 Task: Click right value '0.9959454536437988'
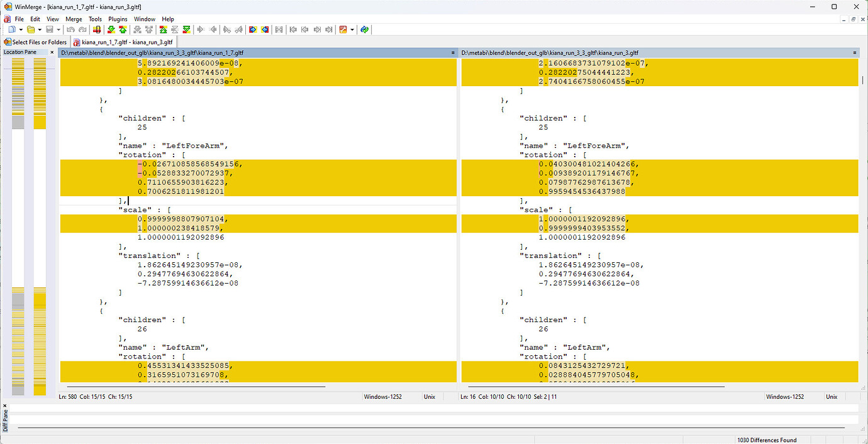click(x=582, y=191)
